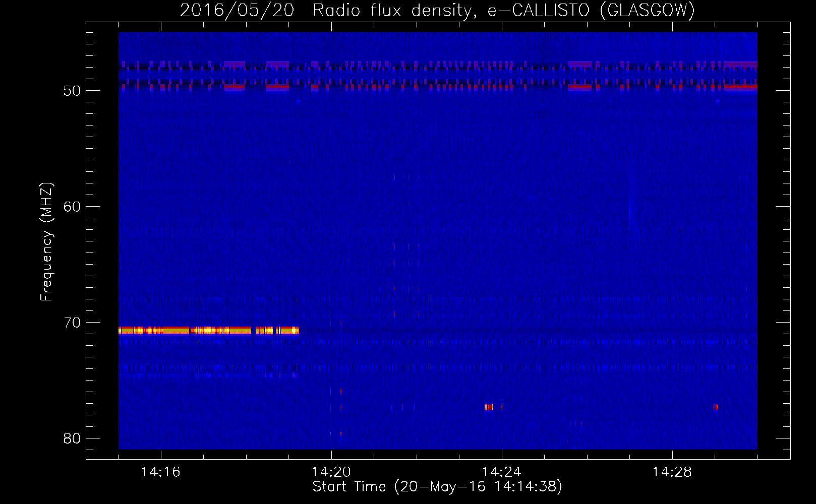Click the 'Start Time (20-May-16 14:14:38)' label

(x=437, y=487)
